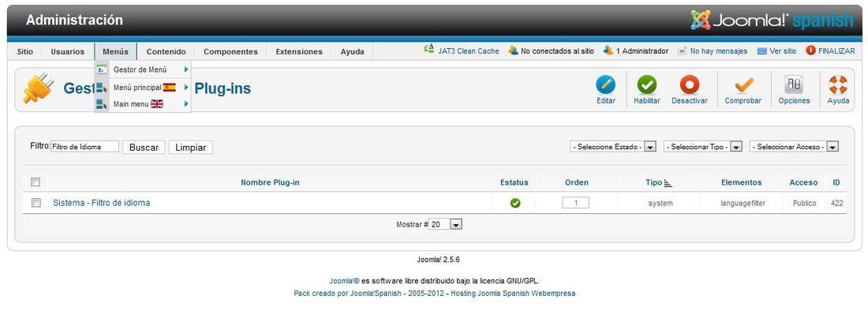The width and height of the screenshot is (868, 311).
Task: Click the JAT3 Clean Cache icon
Action: pyautogui.click(x=429, y=50)
